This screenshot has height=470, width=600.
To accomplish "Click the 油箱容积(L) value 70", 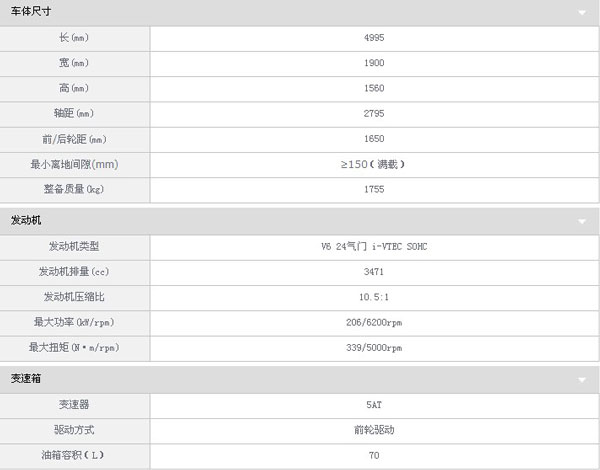I will pos(374,455).
